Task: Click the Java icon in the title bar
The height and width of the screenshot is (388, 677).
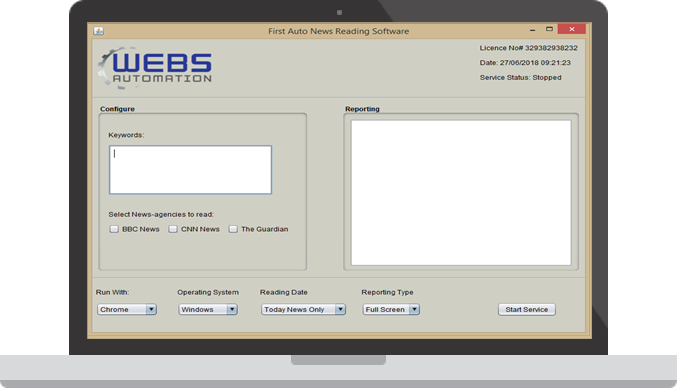Action: click(98, 31)
